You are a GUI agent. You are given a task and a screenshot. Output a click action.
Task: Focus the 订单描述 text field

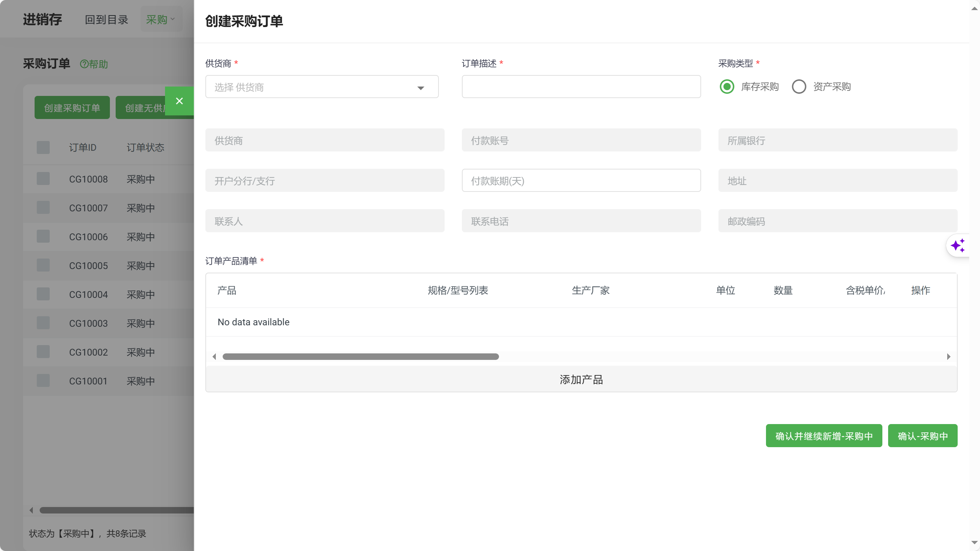click(581, 87)
